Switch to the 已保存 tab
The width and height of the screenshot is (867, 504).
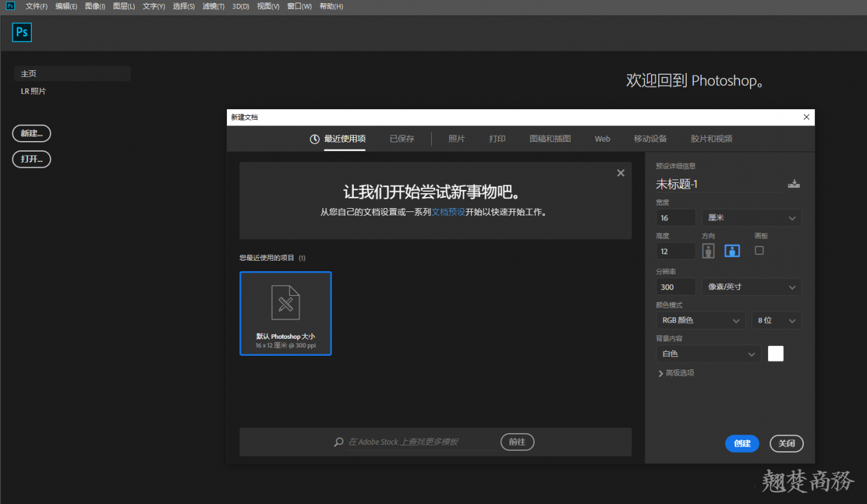pos(402,139)
